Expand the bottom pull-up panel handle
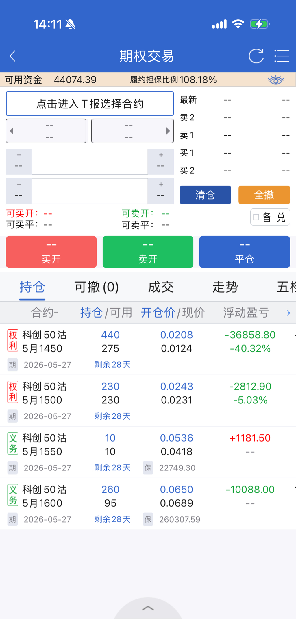The image size is (296, 644). point(148,608)
